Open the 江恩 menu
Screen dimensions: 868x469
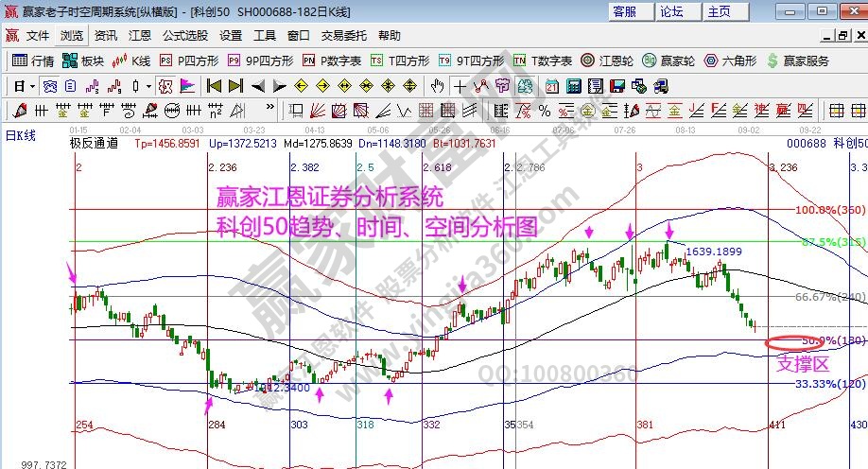(x=140, y=36)
